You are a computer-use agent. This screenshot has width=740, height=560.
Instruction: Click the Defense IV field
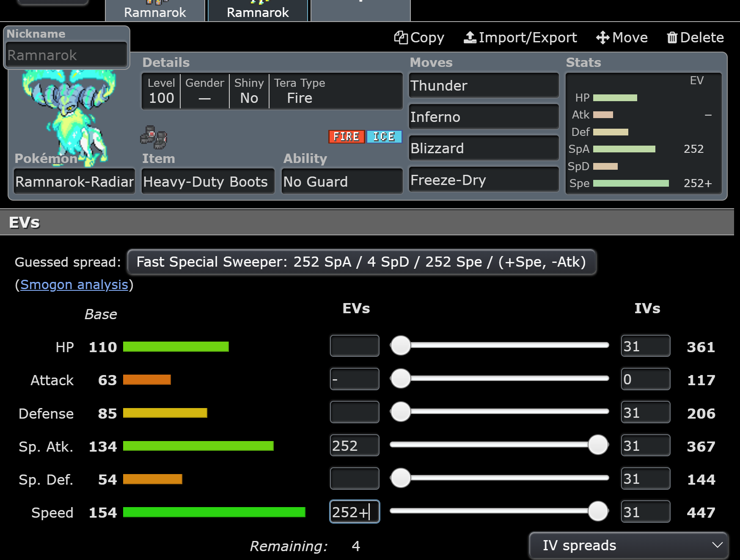[x=646, y=412]
